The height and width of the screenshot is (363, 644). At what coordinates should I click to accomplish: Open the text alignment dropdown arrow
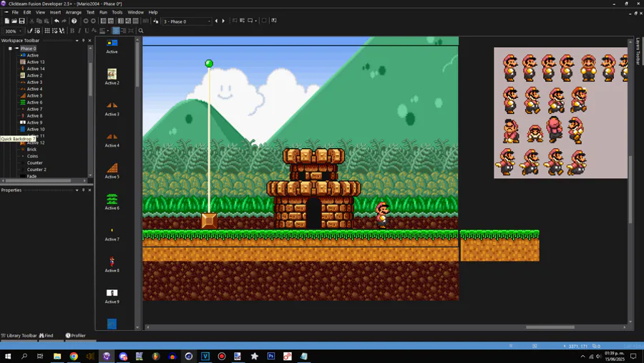coord(107,31)
